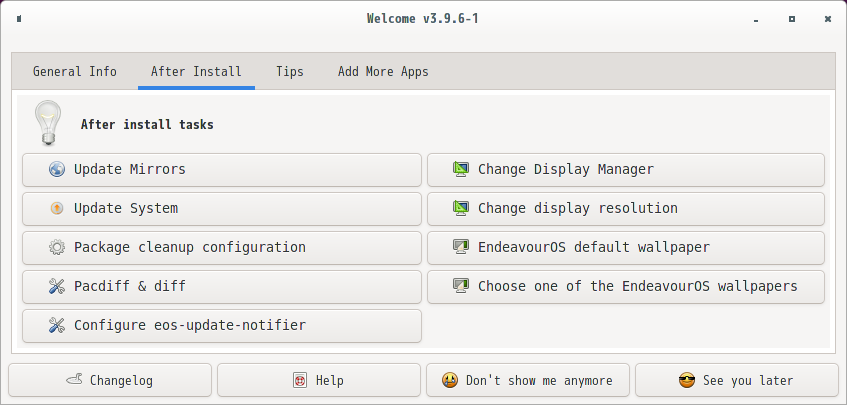This screenshot has width=847, height=405.
Task: Click the See you later button
Action: pyautogui.click(x=737, y=380)
